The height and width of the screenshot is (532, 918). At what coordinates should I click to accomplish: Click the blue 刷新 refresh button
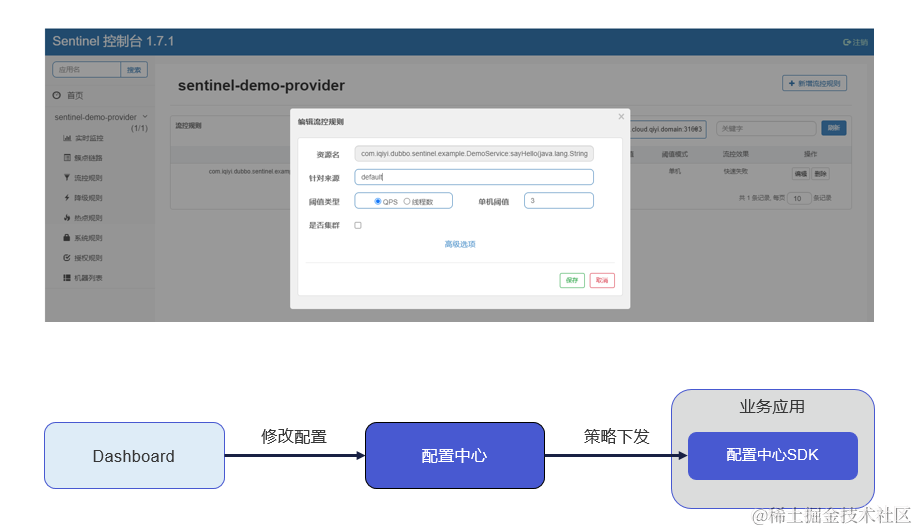tap(834, 128)
